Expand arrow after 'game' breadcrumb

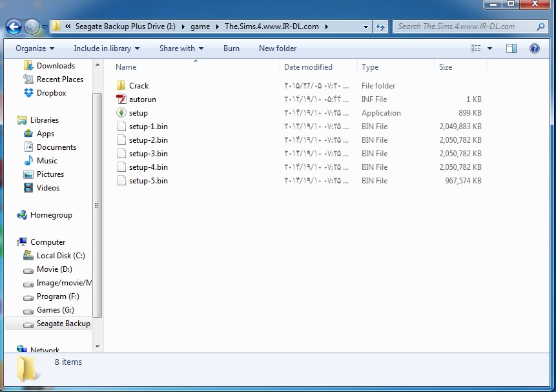point(217,26)
